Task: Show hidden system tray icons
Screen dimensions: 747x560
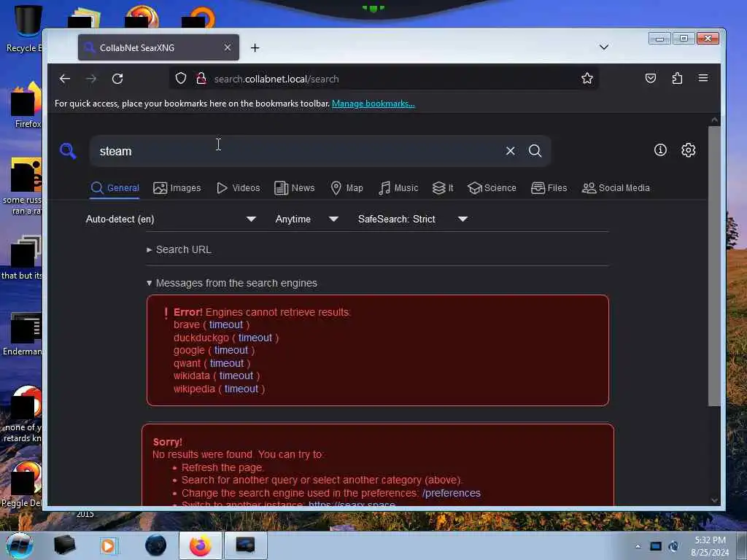Action: pos(638,546)
